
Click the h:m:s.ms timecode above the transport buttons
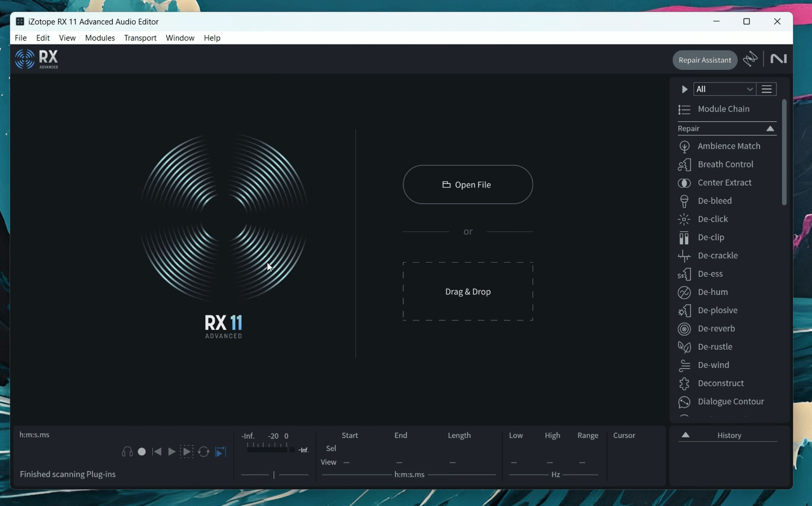tap(34, 435)
